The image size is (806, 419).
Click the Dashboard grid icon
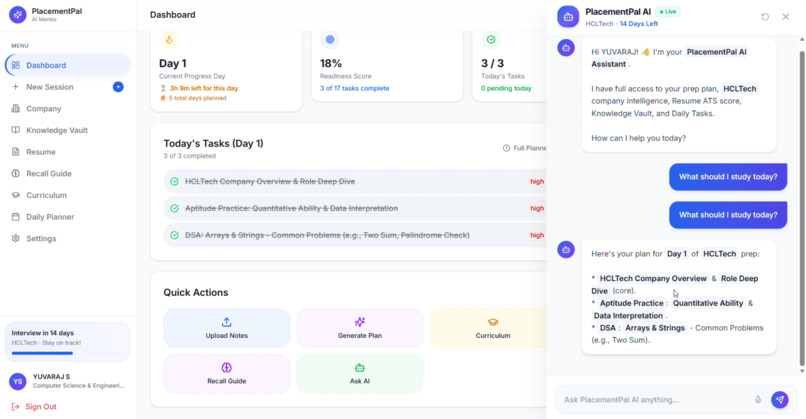click(15, 65)
